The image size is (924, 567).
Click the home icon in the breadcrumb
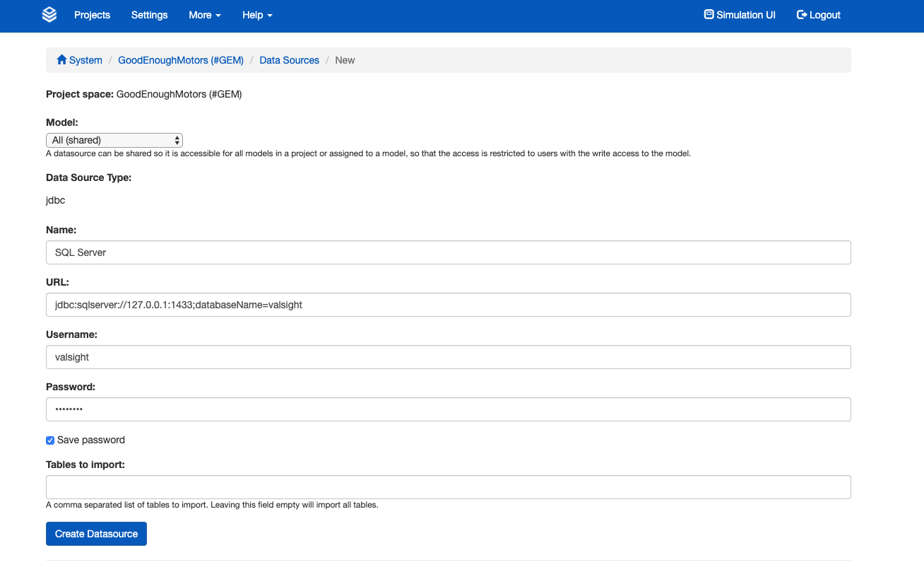click(61, 60)
